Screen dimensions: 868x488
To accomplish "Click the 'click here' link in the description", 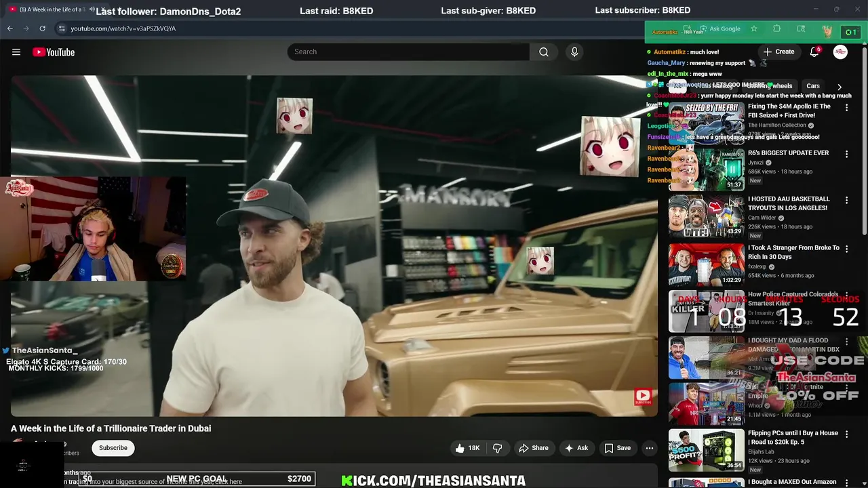I will (228, 482).
